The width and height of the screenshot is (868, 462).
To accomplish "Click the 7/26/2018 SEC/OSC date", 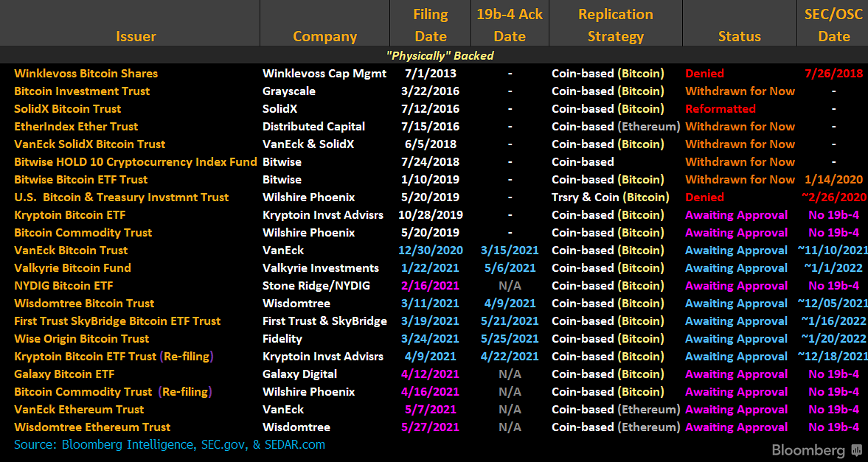I will (833, 73).
